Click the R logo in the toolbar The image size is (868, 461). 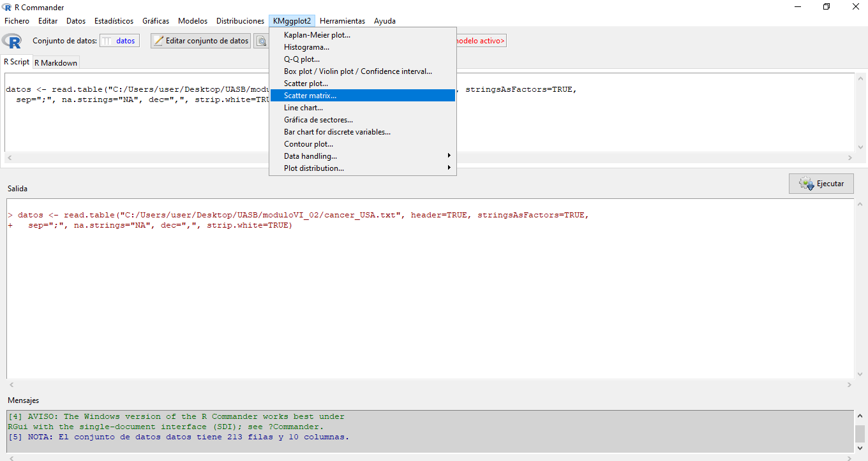[x=12, y=41]
